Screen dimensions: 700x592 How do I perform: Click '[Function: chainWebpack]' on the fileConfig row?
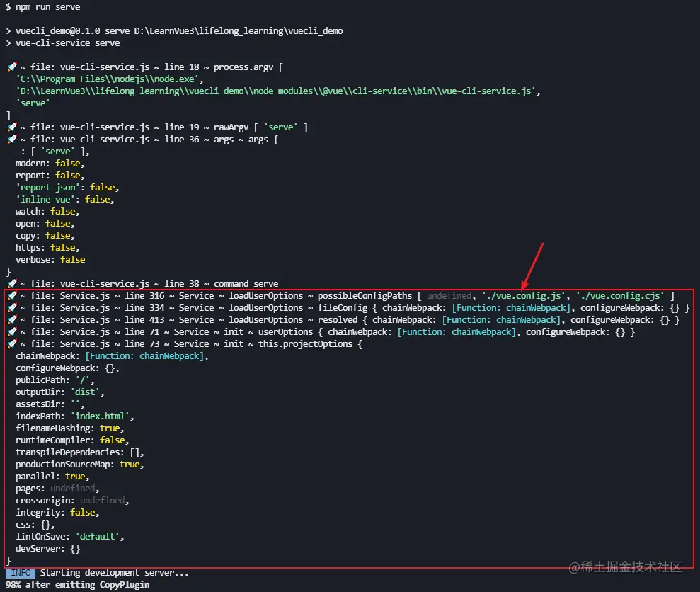coord(512,308)
